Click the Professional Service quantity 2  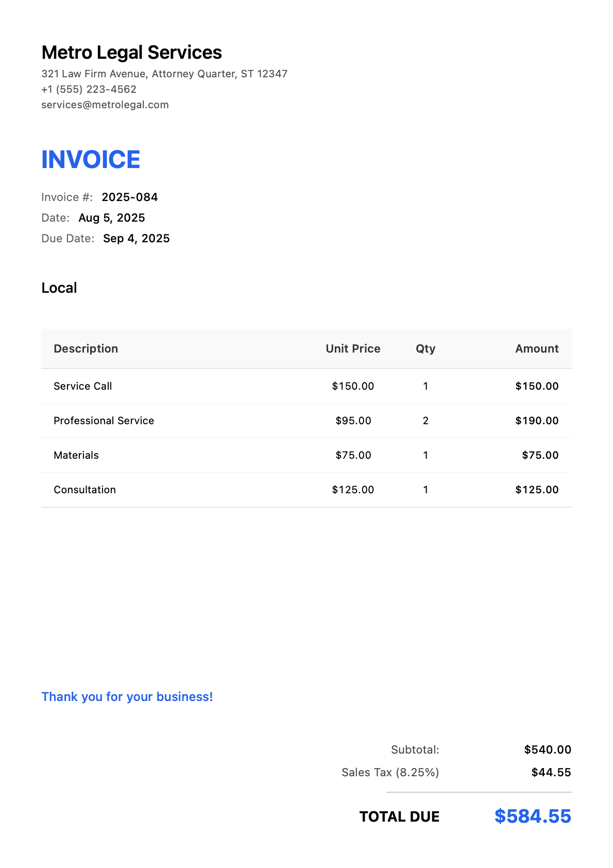[x=425, y=421]
